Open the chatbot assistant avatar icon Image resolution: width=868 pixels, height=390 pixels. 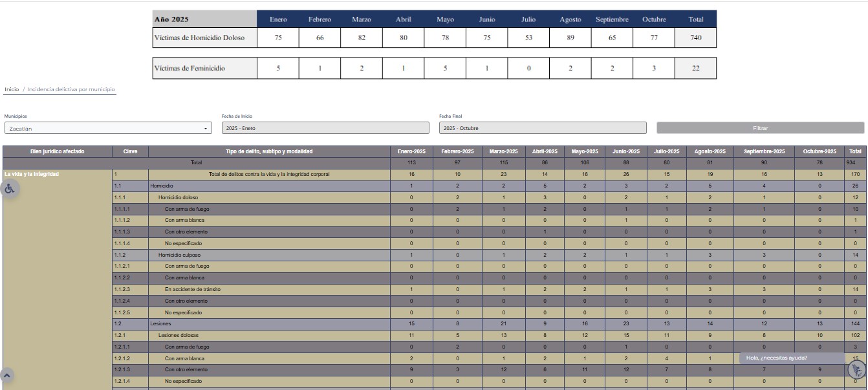pyautogui.click(x=856, y=369)
